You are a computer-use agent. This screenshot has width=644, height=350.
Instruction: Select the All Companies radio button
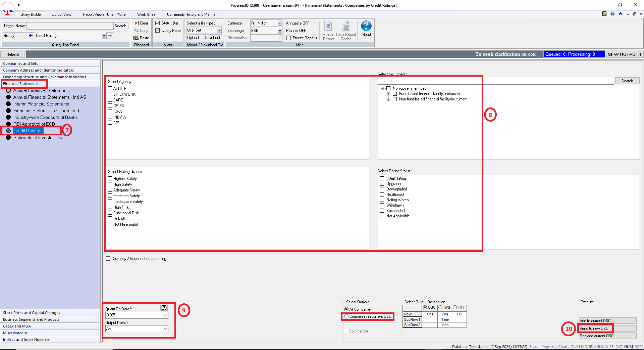[346, 309]
